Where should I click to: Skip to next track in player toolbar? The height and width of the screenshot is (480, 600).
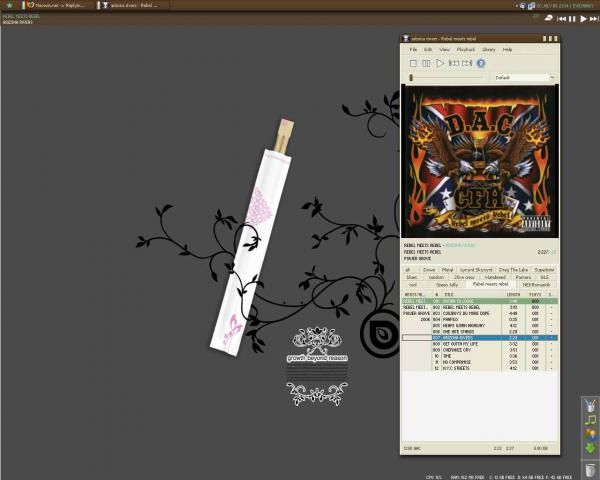pos(467,63)
